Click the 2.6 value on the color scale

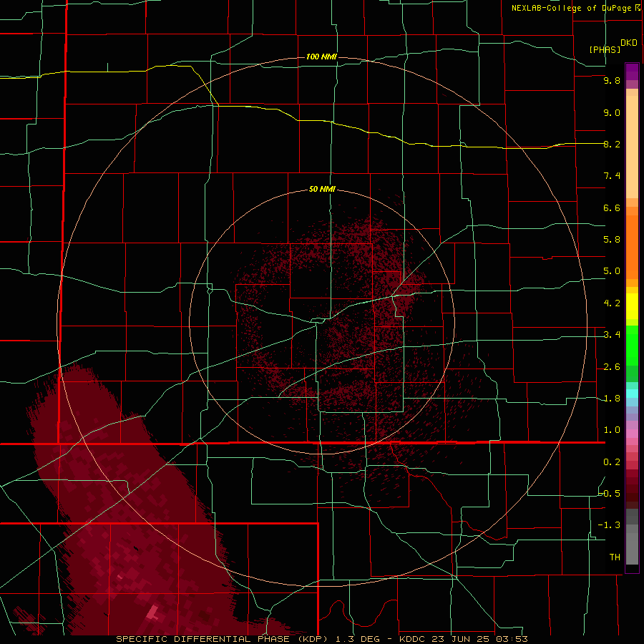click(x=612, y=367)
